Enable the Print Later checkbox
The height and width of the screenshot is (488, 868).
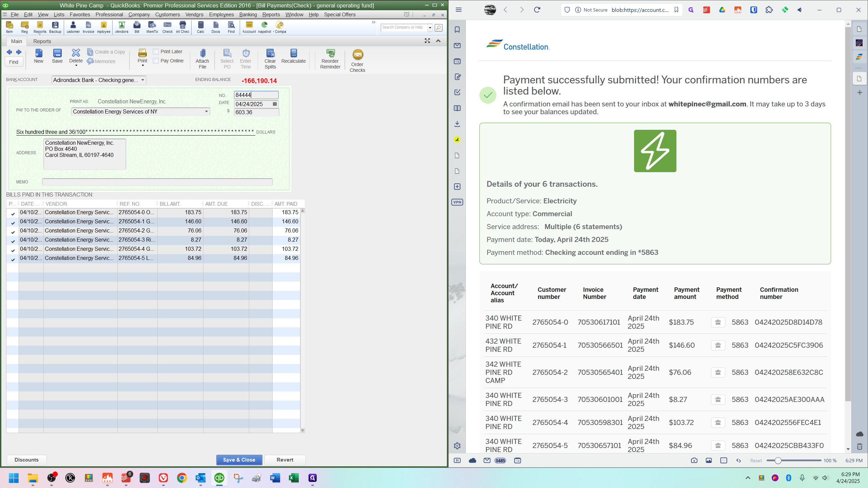tap(156, 52)
